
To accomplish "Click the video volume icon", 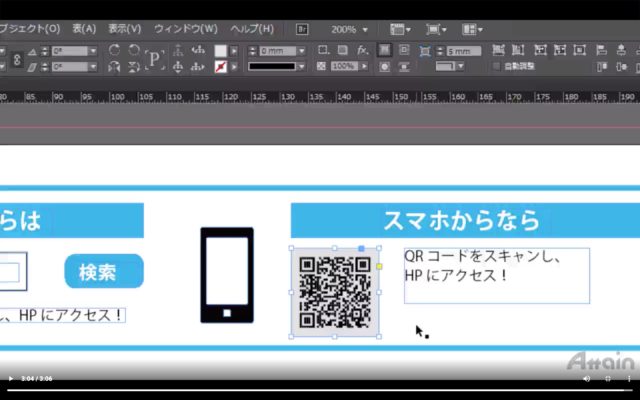I will tap(587, 378).
